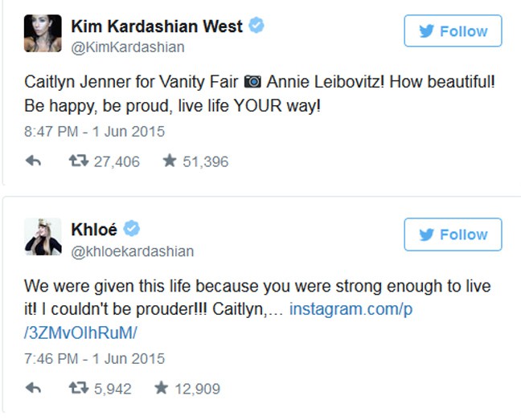
Task: Click the Kim Kardashian West display name
Action: [x=157, y=26]
